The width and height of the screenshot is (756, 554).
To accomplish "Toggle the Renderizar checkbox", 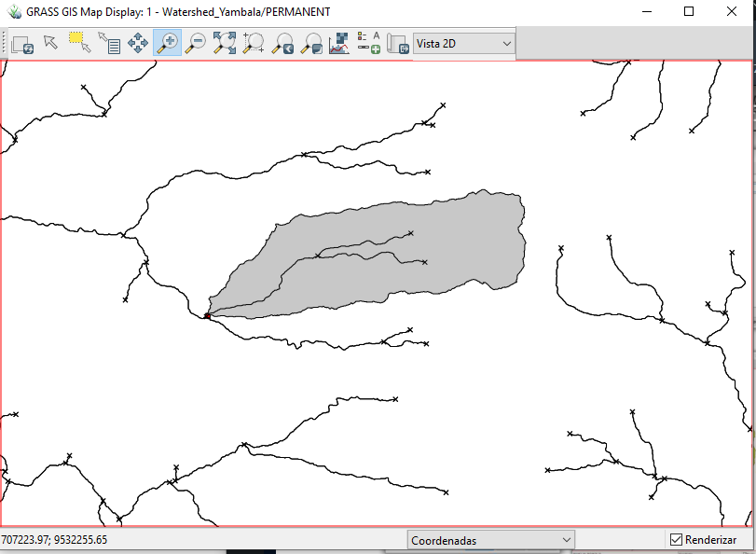I will pos(677,540).
